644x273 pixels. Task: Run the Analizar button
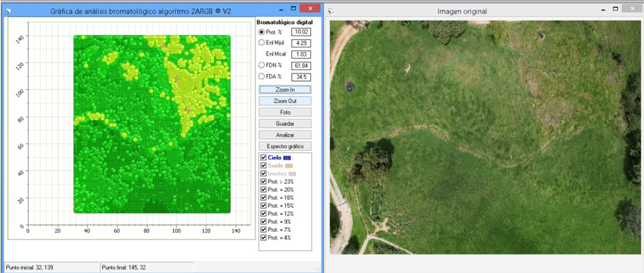(x=285, y=134)
